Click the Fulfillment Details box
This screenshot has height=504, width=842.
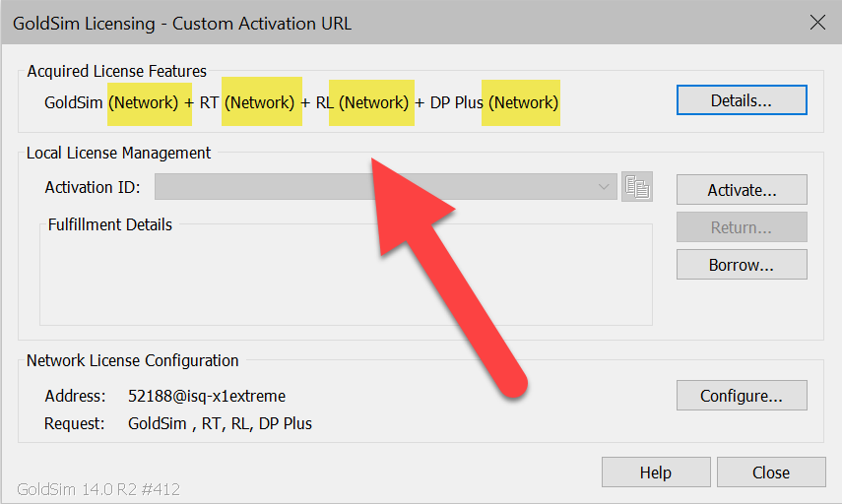pos(346,275)
